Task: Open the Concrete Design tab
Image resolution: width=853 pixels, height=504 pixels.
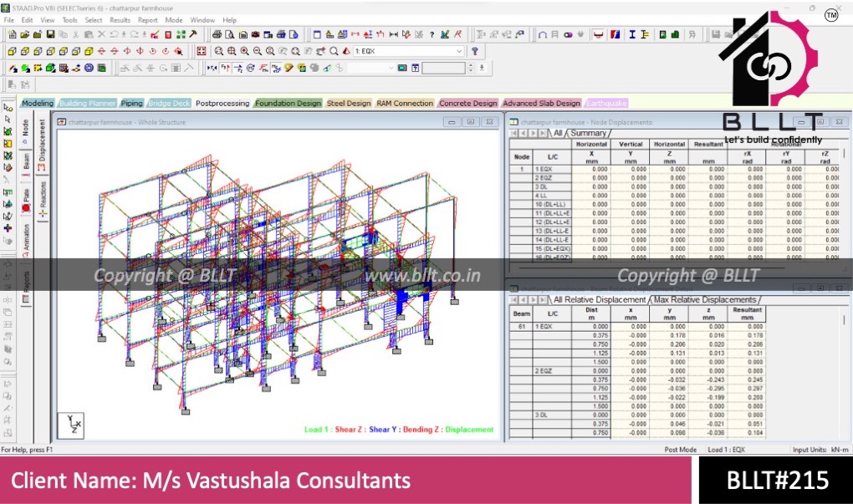Action: [467, 104]
